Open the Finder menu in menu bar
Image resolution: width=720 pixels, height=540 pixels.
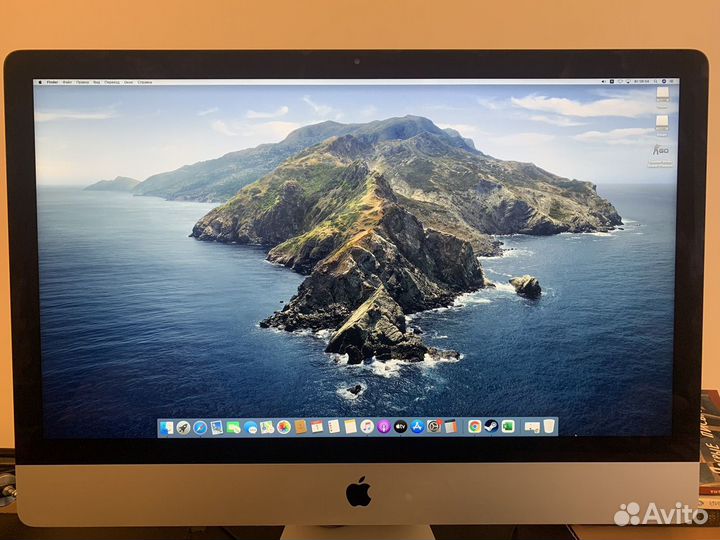click(52, 82)
